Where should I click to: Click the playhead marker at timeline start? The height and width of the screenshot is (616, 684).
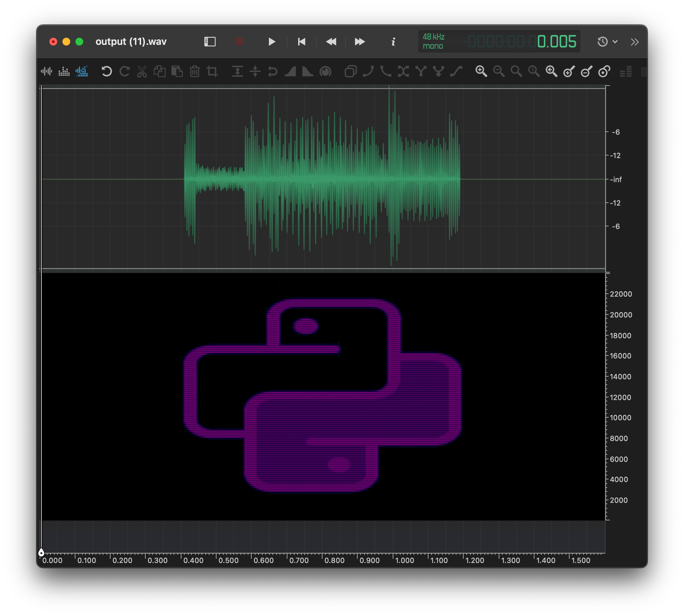[x=41, y=553]
